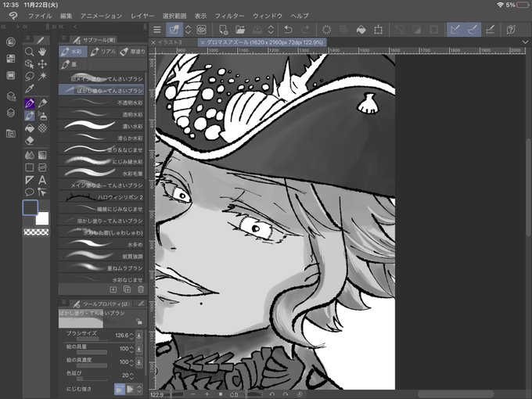The height and width of the screenshot is (399, 532).
Task: Select the リアル sub tool group
Action: click(103, 52)
